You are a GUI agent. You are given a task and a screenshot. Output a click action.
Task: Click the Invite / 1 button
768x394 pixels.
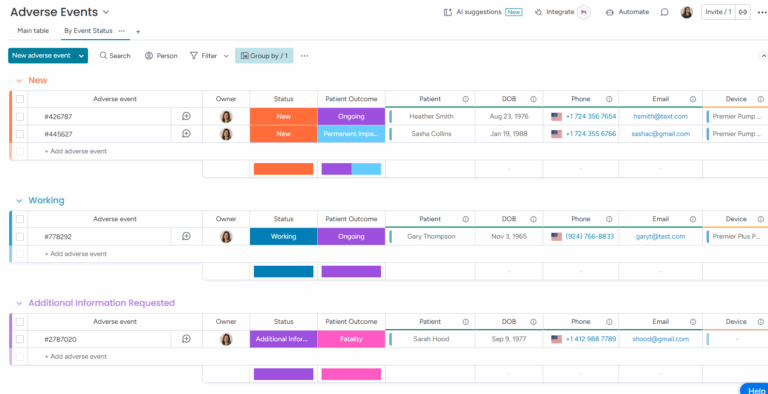pos(719,12)
